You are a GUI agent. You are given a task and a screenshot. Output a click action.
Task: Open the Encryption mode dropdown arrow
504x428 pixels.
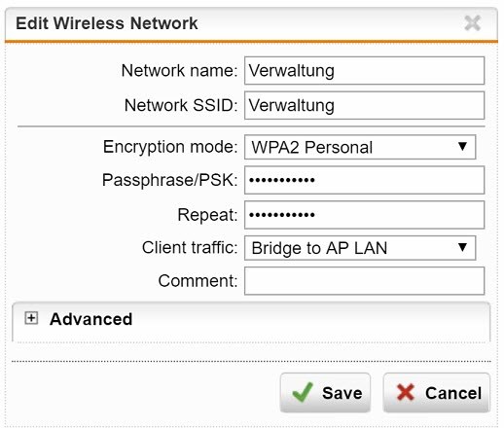(462, 147)
